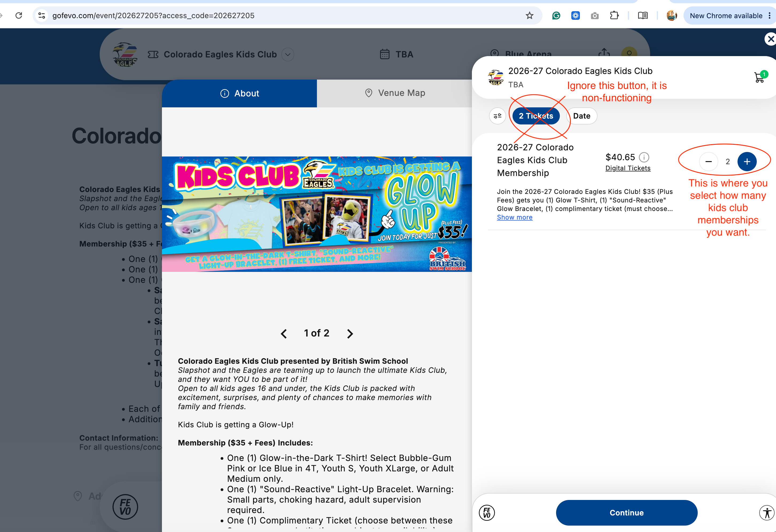
Task: Open the accessibility person icon
Action: [767, 513]
